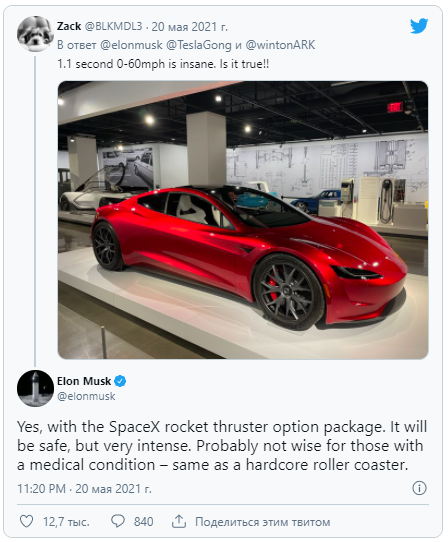Open the @TeslaGong mention
Image resolution: width=448 pixels, height=542 pixels.
pyautogui.click(x=199, y=45)
